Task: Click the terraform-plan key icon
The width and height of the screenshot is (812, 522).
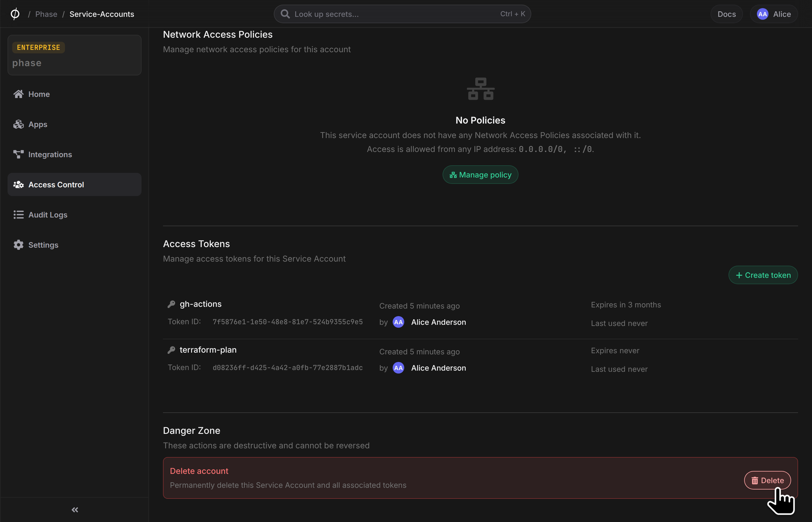Action: (x=171, y=350)
